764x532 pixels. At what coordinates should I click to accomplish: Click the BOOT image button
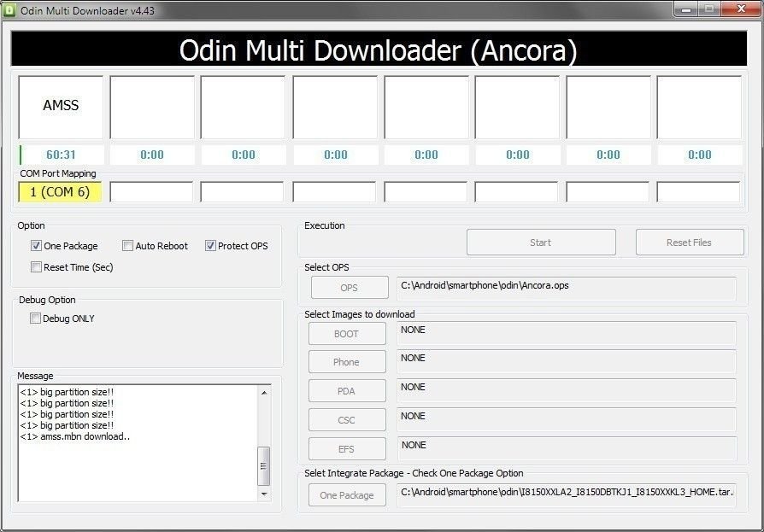pyautogui.click(x=347, y=334)
